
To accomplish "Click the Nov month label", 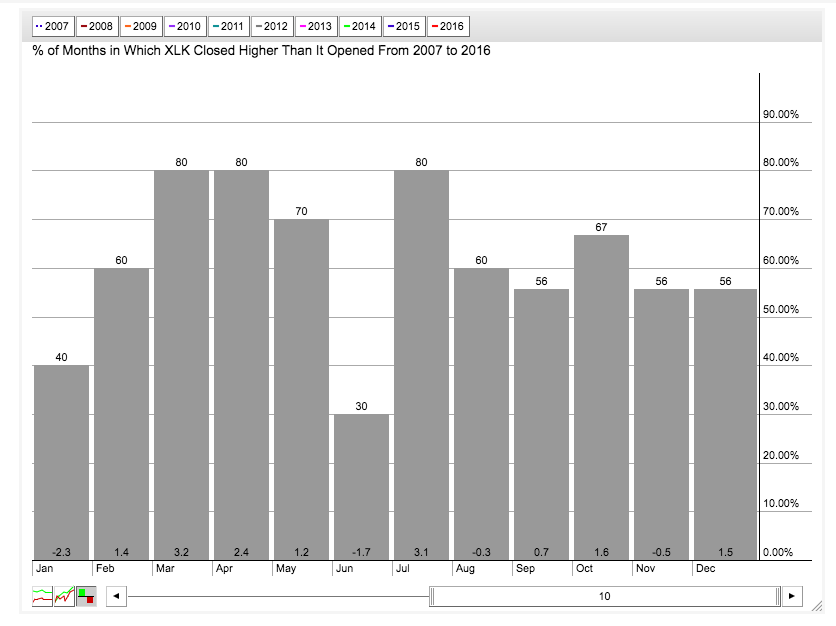I will pos(645,568).
